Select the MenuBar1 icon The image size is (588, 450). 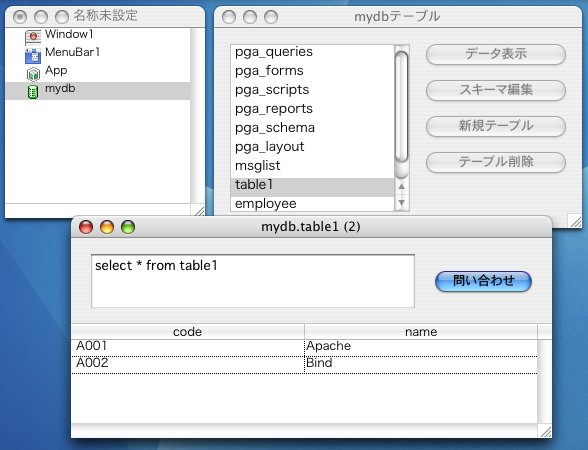tap(33, 56)
